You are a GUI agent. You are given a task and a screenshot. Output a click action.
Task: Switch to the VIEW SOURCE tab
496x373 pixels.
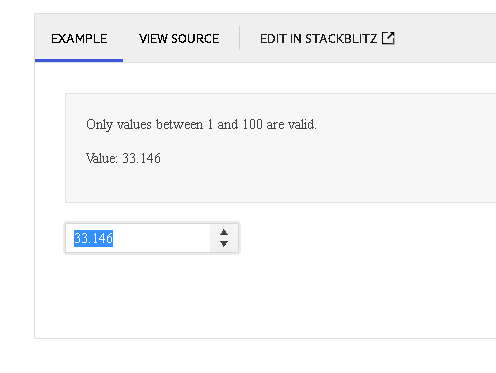tap(179, 39)
